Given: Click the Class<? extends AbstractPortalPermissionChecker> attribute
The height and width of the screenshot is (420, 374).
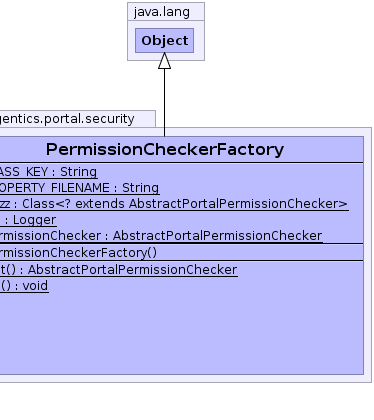Looking at the screenshot, I should pyautogui.click(x=174, y=204).
